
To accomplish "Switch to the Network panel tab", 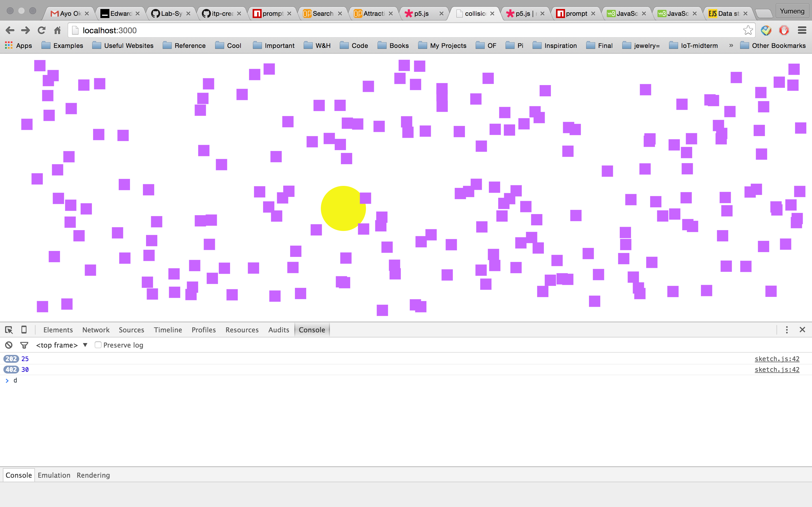I will pos(96,330).
